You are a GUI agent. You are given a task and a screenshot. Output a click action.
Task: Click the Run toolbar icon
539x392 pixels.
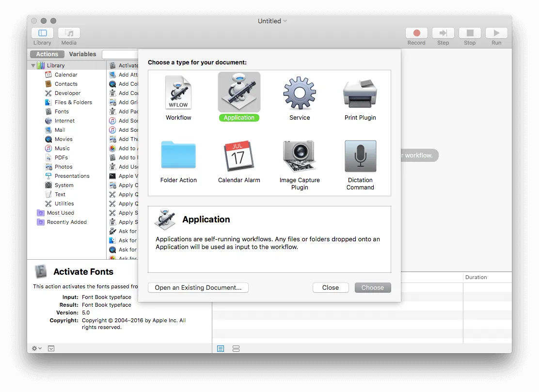point(496,34)
